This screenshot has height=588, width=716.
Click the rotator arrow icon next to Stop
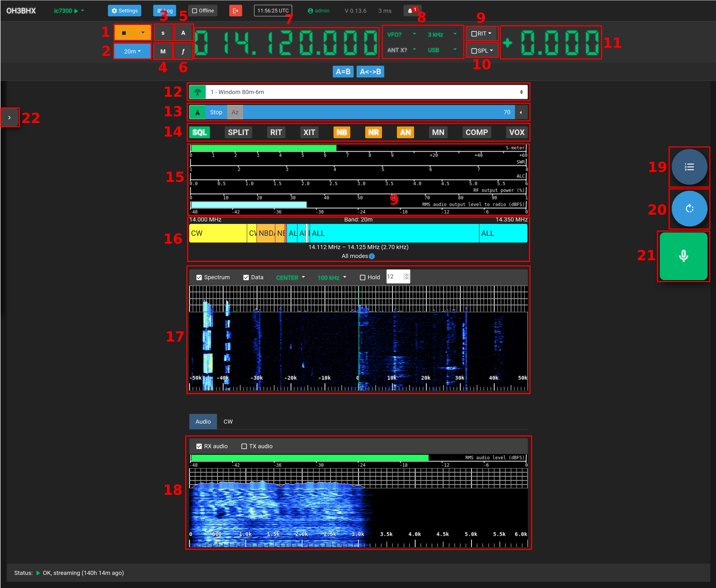[197, 112]
